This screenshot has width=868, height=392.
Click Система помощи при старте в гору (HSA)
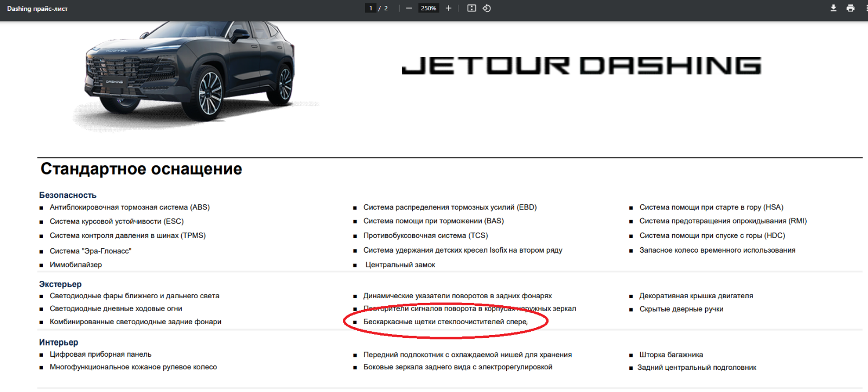click(x=711, y=207)
